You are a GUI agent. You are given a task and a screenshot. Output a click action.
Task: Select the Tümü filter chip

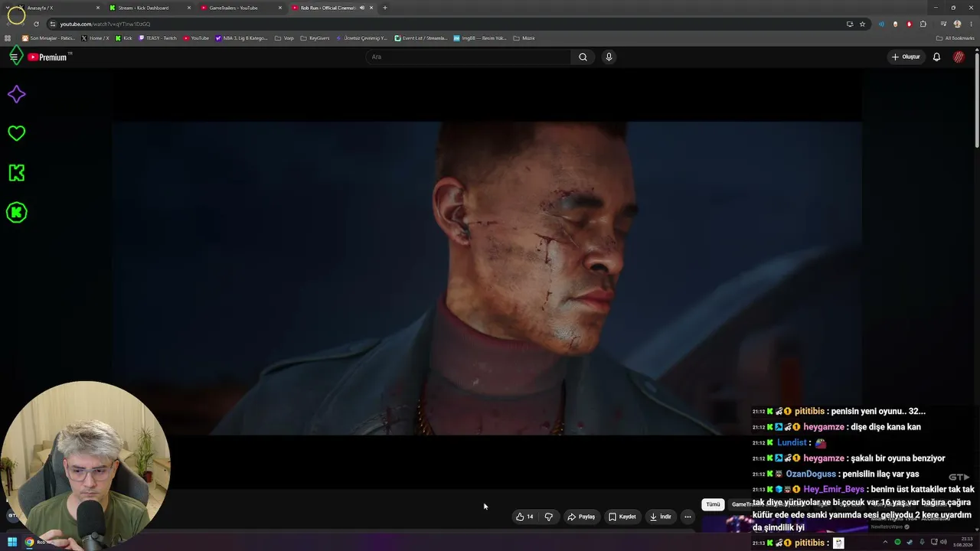point(713,504)
